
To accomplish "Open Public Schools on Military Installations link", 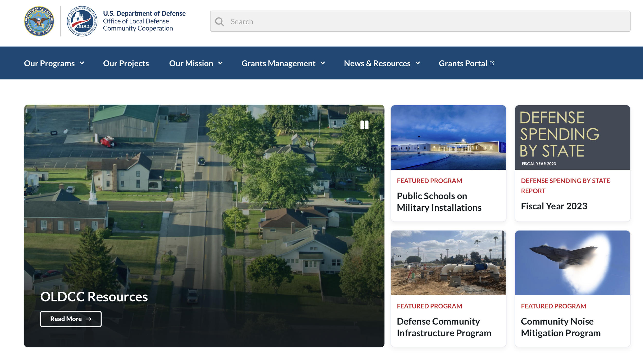I will pos(439,202).
